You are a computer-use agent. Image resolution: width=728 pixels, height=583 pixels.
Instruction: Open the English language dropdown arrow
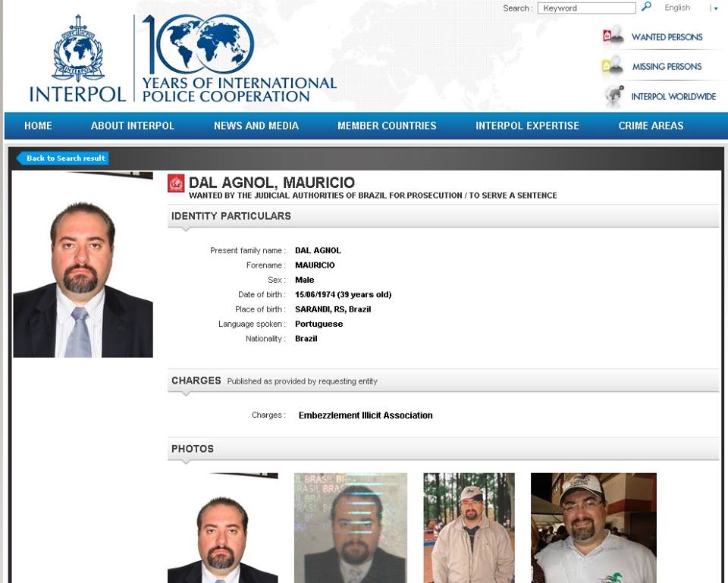click(x=715, y=8)
